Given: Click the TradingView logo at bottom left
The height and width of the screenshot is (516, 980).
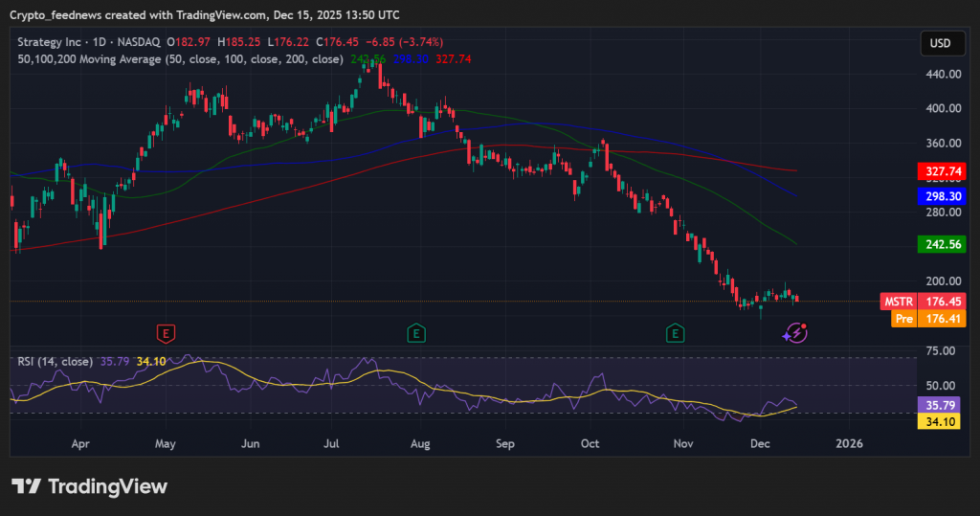Looking at the screenshot, I should click(x=90, y=486).
